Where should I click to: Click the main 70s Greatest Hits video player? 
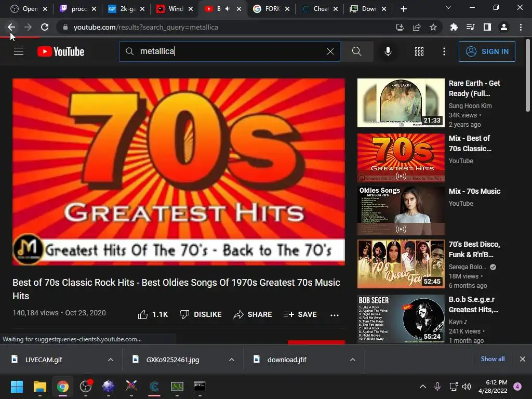coord(179,171)
